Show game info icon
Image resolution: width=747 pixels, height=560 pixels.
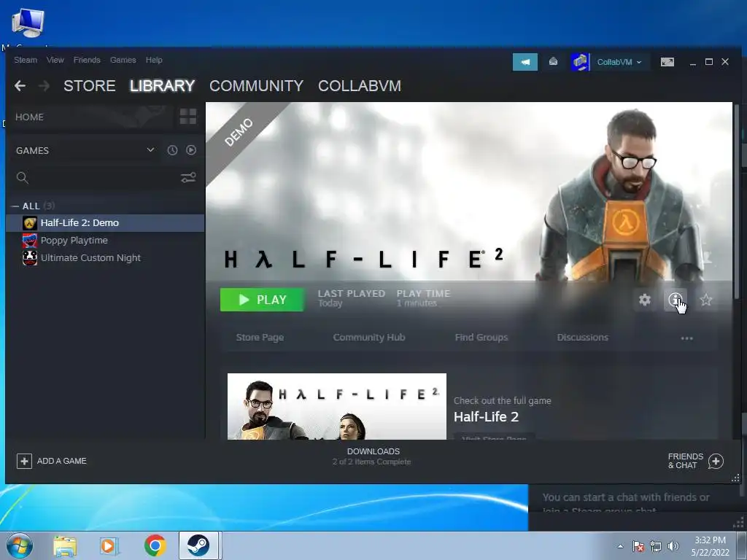675,300
